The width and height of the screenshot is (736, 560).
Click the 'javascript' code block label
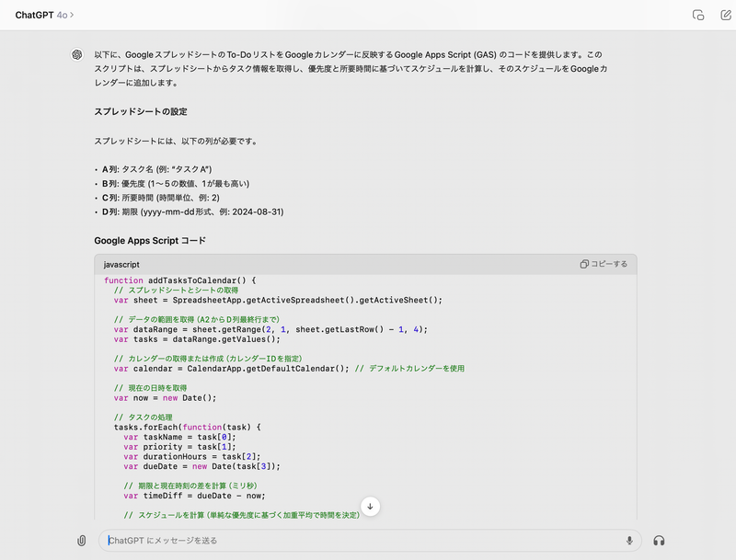tap(121, 265)
